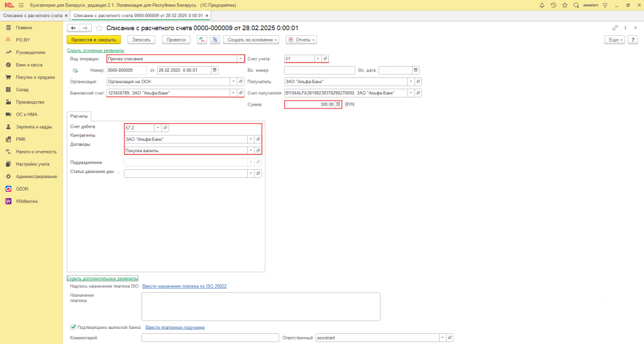Open favorites star in title bar
The height and width of the screenshot is (344, 644).
point(565,5)
